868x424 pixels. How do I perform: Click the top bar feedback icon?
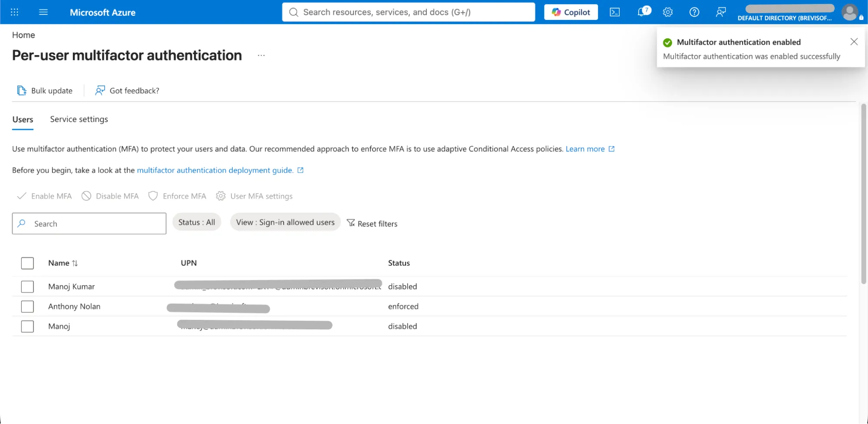(x=721, y=12)
